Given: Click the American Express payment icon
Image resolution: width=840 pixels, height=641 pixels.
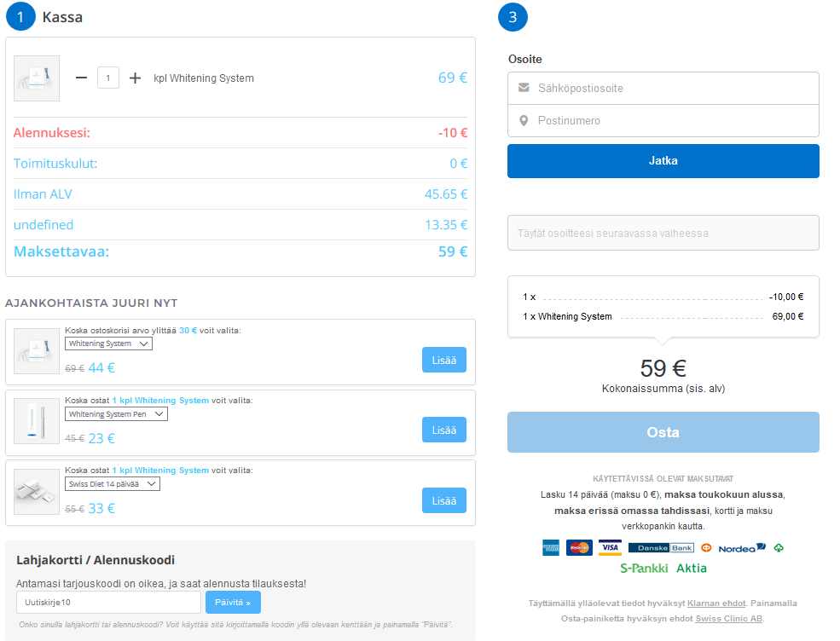Looking at the screenshot, I should (550, 547).
